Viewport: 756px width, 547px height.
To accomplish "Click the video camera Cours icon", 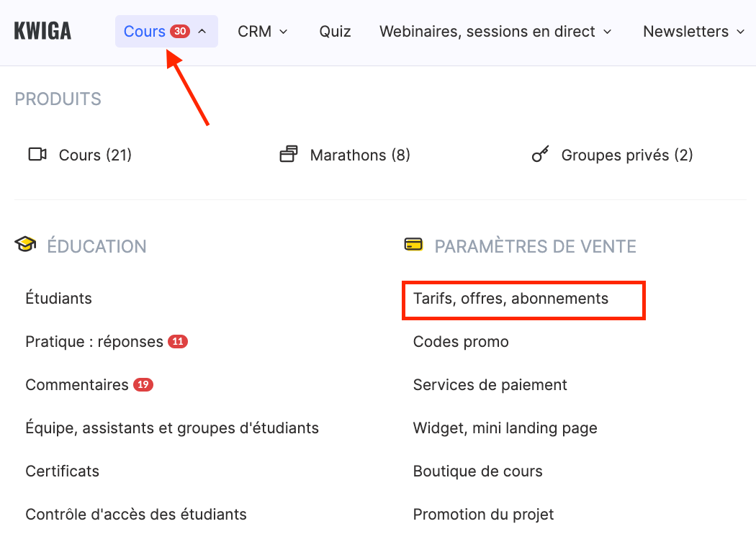I will 37,155.
